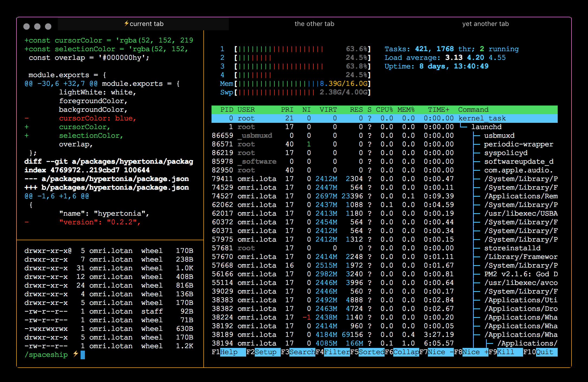Select the /Applications/Uti process row
Viewport: 588px width, 382px height.
coord(384,300)
